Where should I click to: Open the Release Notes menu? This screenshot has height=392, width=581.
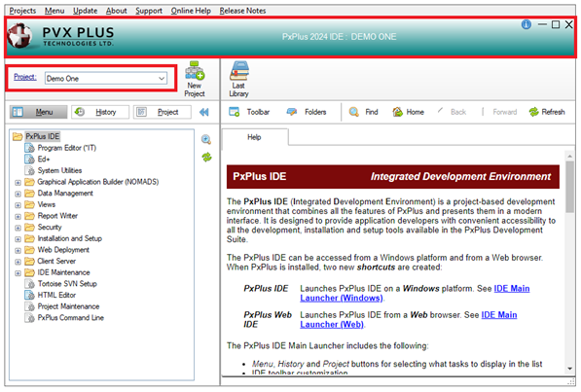242,11
